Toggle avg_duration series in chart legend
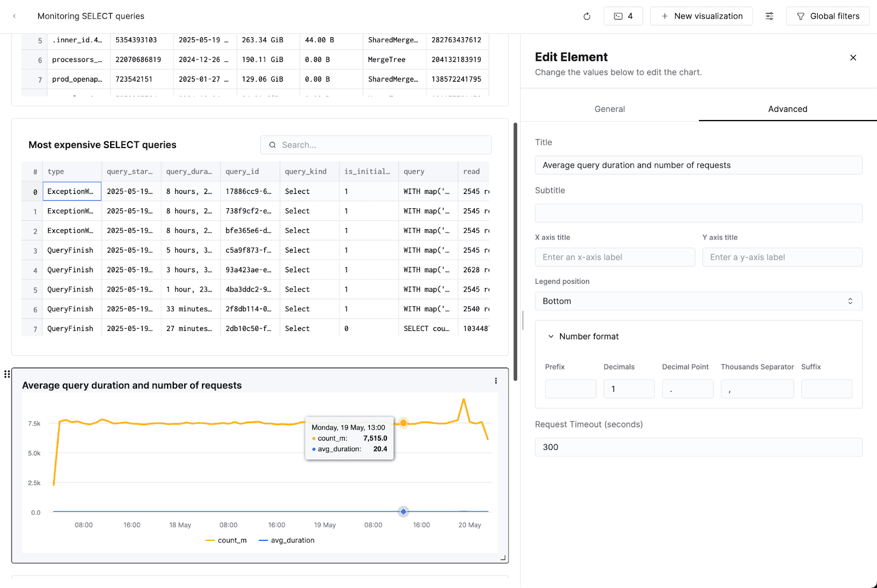877x588 pixels. (287, 540)
